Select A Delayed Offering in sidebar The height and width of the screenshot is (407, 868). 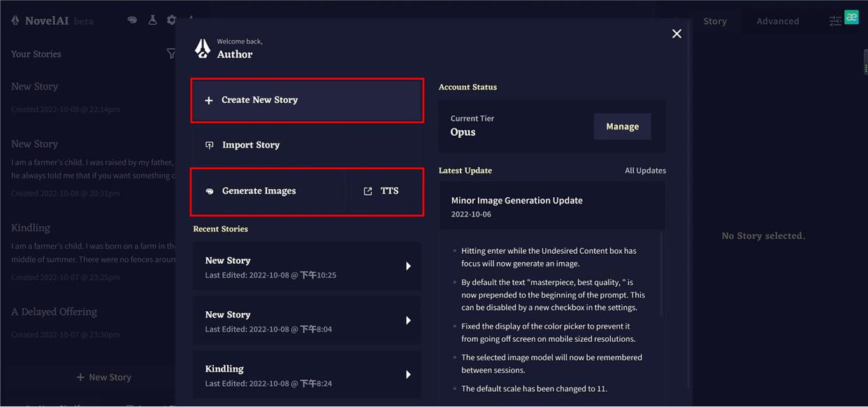(87, 322)
